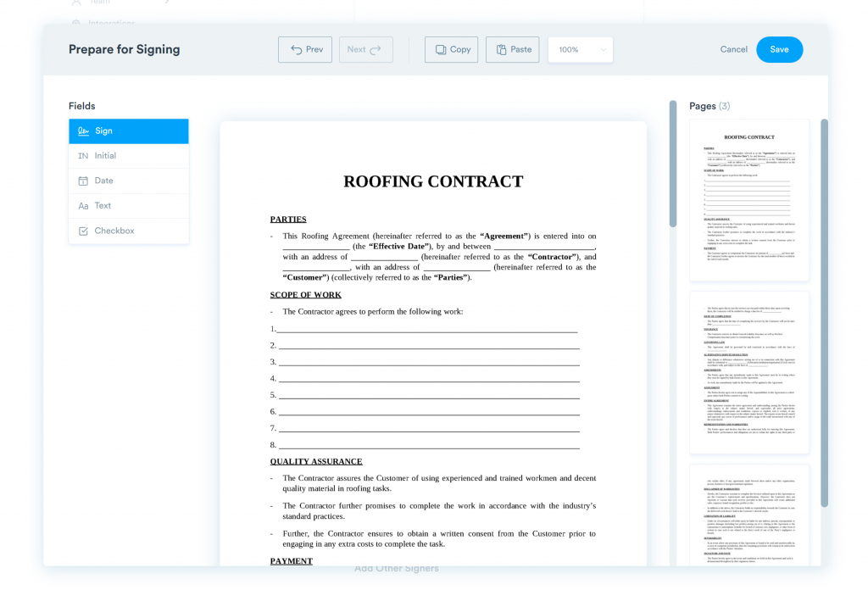Viewport: 868px width, 590px height.
Task: Click the Copy icon in toolbar
Action: pos(441,49)
